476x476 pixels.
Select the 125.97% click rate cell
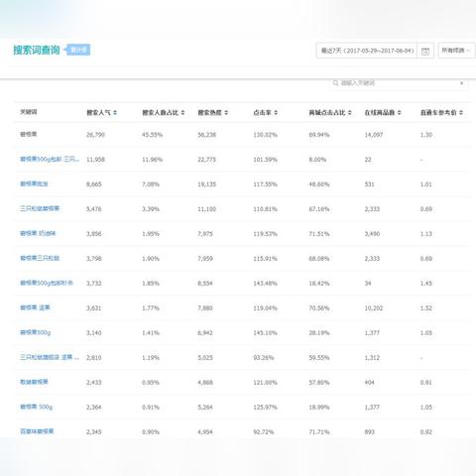click(265, 408)
